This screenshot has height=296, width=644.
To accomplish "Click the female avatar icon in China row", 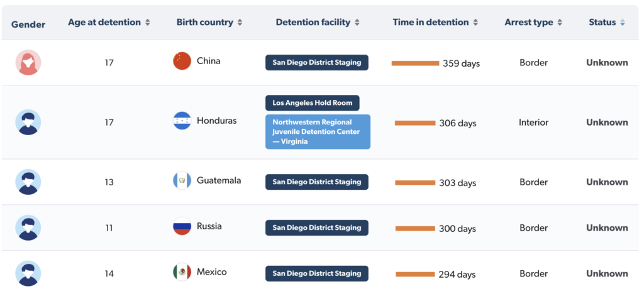I will point(28,62).
